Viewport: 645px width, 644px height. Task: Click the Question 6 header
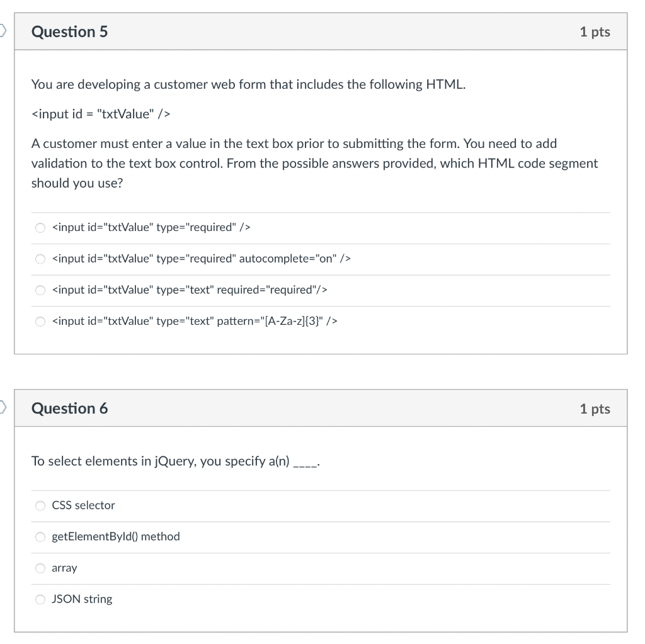70,408
